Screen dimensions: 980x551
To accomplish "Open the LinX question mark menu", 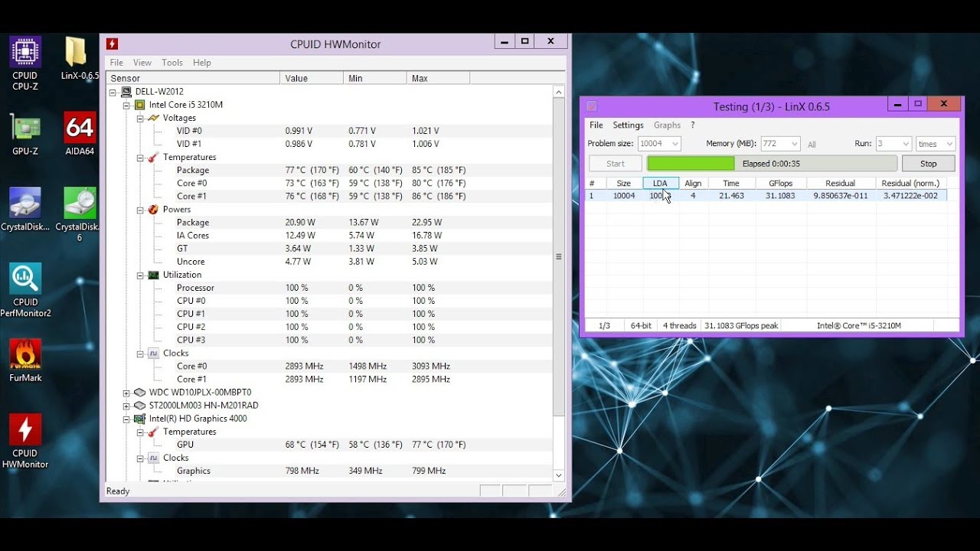I will click(x=693, y=126).
